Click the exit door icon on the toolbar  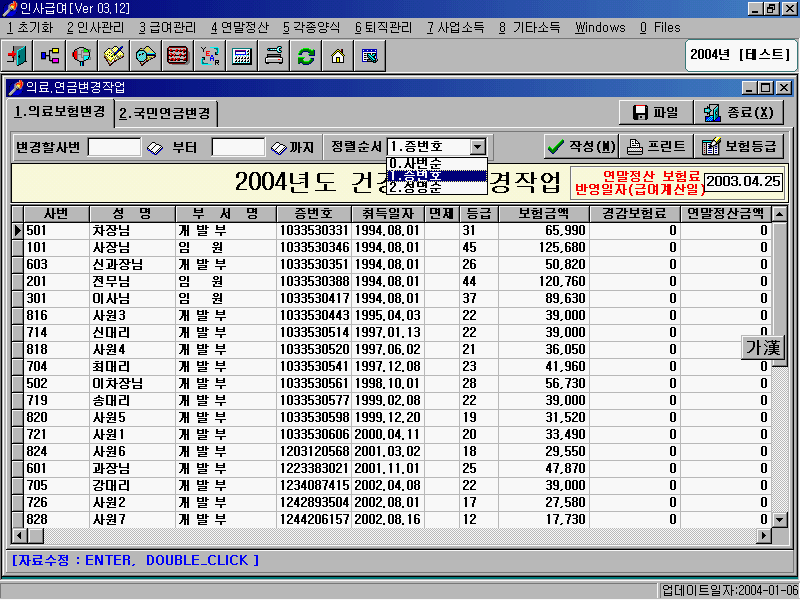17,57
